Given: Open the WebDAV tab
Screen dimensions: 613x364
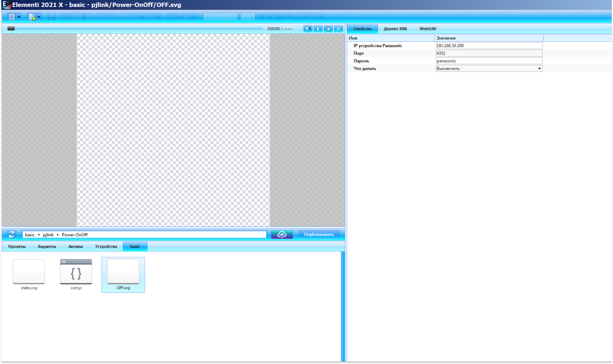Looking at the screenshot, I should 428,29.
